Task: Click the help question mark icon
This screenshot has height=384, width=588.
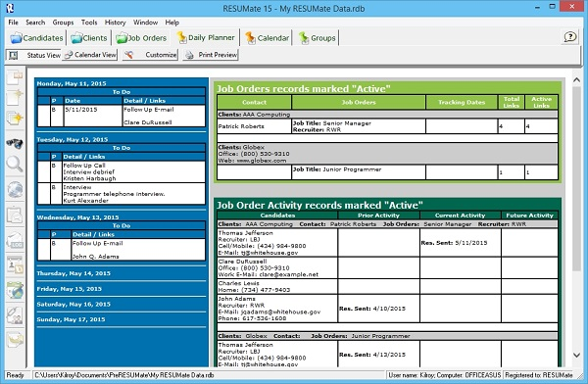Action: pos(570,37)
